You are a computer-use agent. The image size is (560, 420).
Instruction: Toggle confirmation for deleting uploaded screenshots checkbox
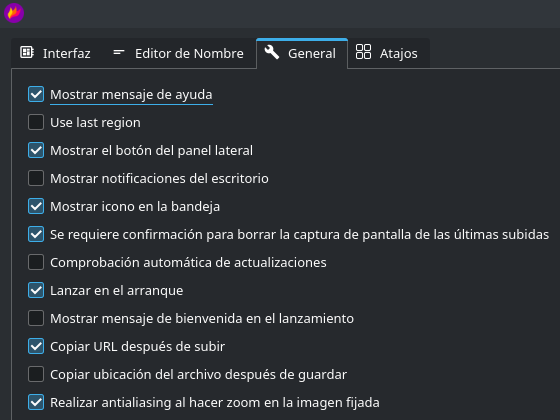click(36, 234)
